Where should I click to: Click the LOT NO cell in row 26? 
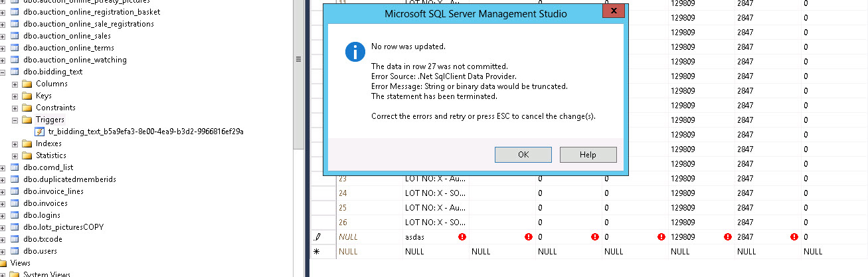click(436, 222)
